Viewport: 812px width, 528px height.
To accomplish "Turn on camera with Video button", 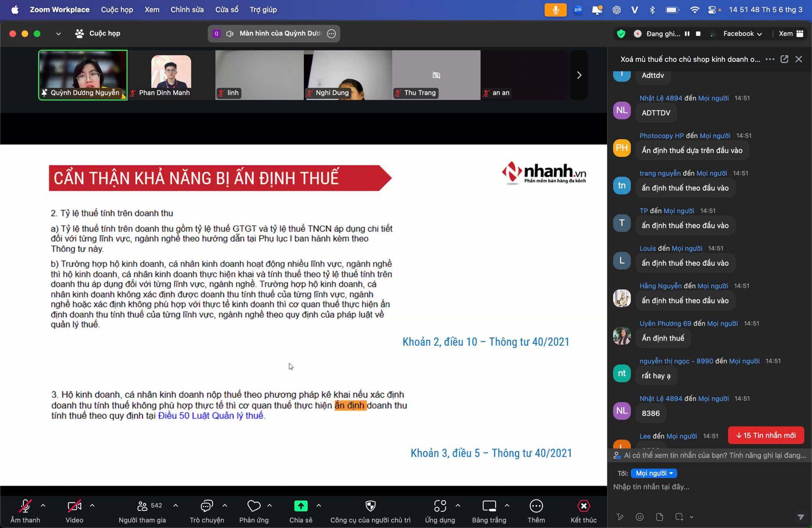I will coord(74,506).
